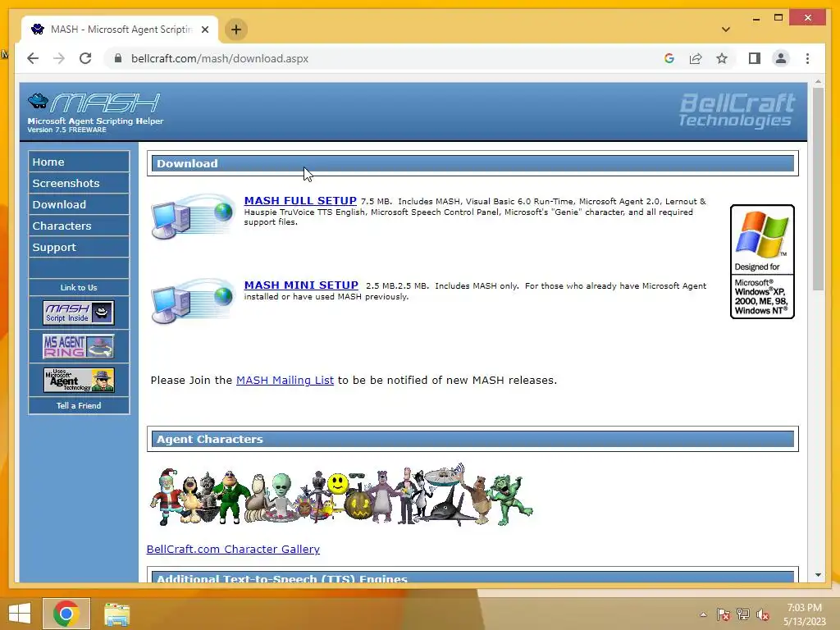Viewport: 840px width, 630px height.
Task: Click the MASH Script Inside badge
Action: 79,313
